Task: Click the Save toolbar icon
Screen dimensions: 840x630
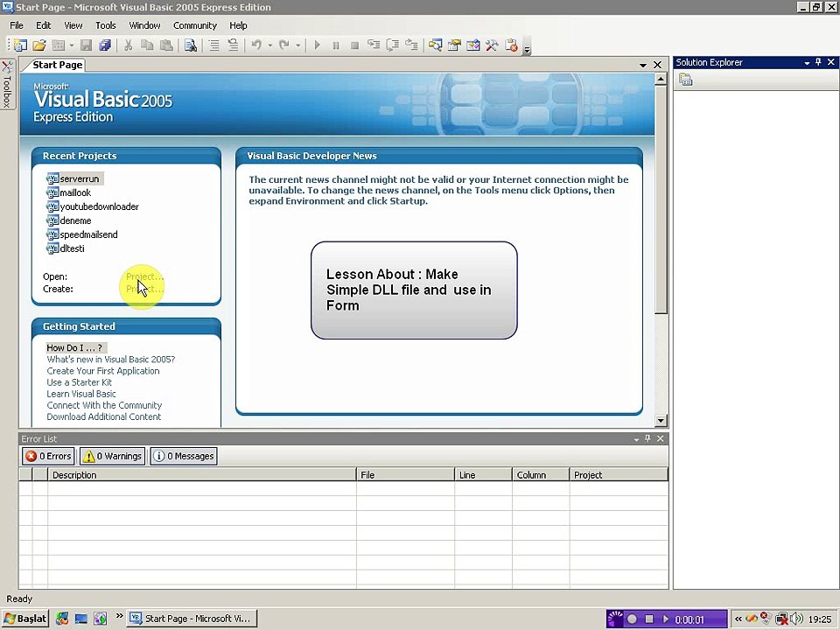Action: click(86, 45)
